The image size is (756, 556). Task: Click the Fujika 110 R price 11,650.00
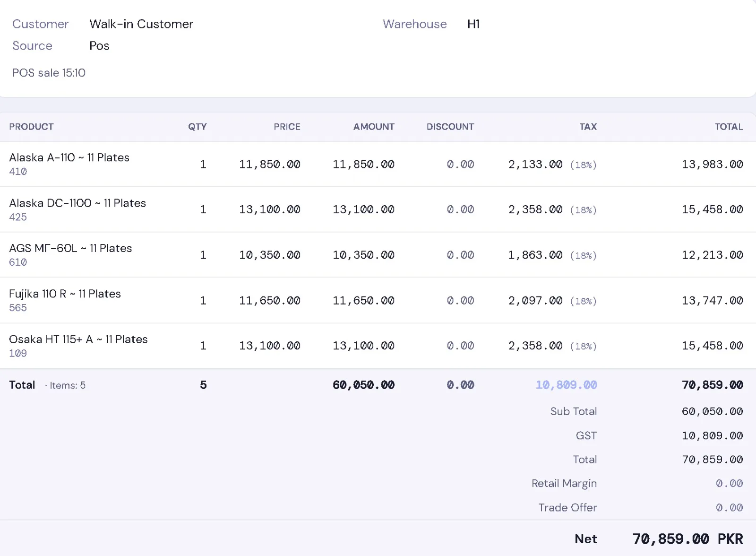coord(270,301)
